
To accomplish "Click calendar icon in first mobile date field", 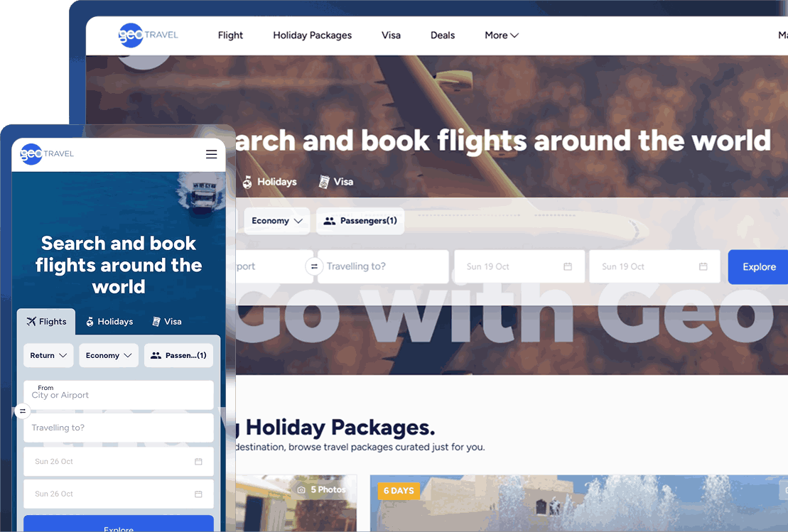I will pyautogui.click(x=198, y=461).
